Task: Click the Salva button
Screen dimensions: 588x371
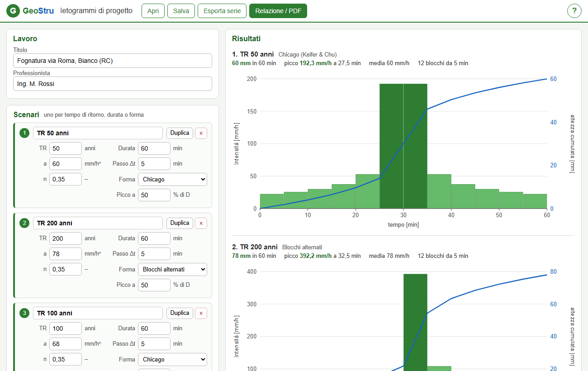Action: pyautogui.click(x=181, y=11)
